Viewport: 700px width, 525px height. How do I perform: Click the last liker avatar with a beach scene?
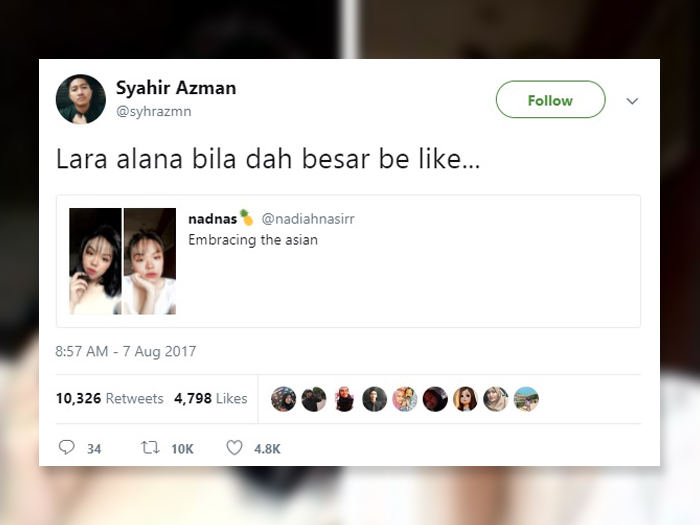click(526, 399)
